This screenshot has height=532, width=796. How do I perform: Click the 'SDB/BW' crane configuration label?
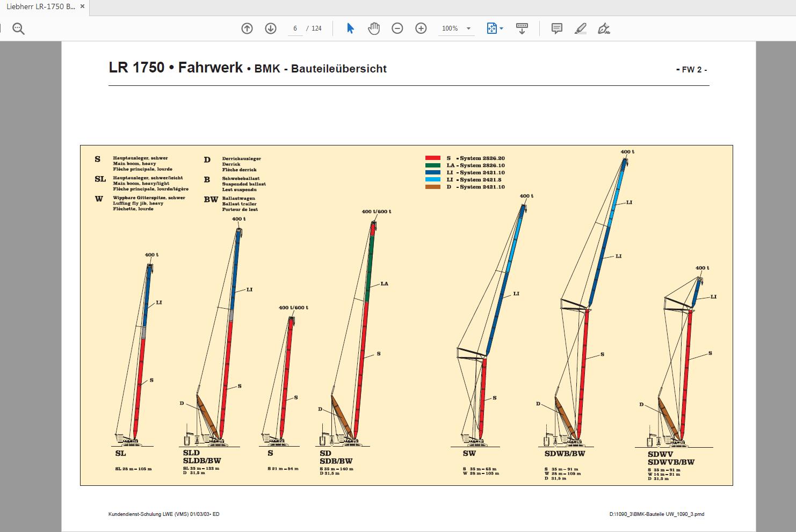click(336, 461)
